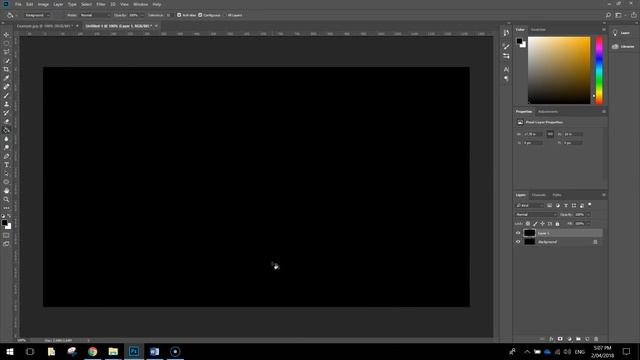Hide Layer 1 using eye icon

coord(518,233)
